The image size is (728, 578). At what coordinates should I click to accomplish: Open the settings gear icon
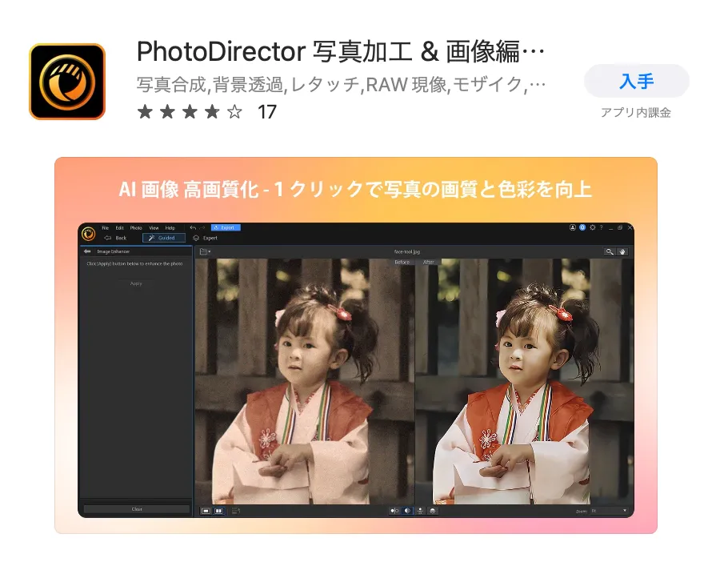pyautogui.click(x=593, y=227)
